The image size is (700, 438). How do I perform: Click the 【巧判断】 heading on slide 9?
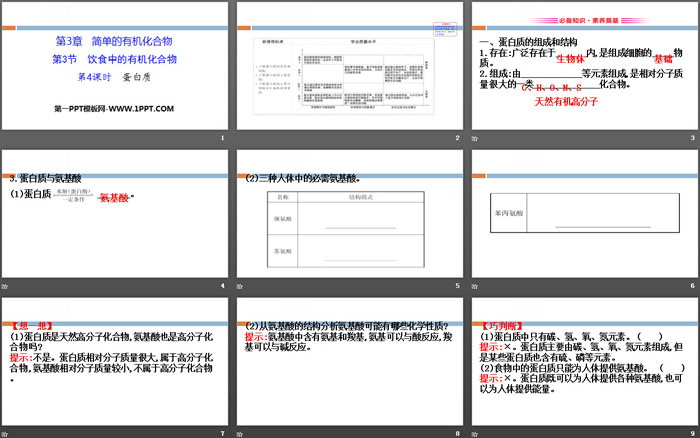502,325
